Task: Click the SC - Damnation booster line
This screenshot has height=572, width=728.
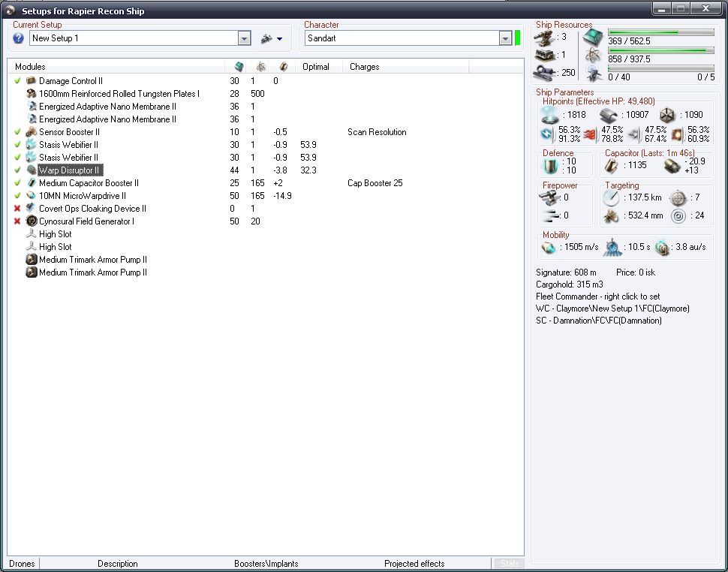Action: pyautogui.click(x=598, y=321)
